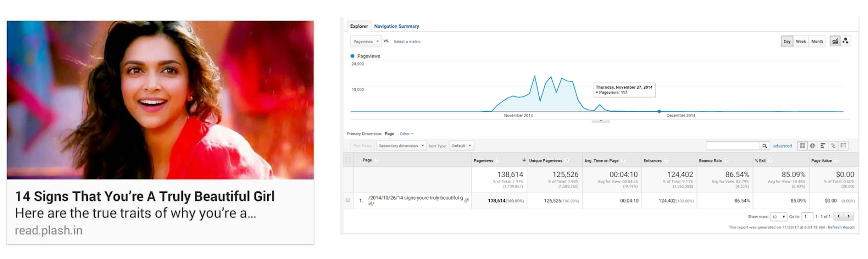868x259 pixels.
Task: Open help for Bounce Rate column
Action: coord(726,161)
